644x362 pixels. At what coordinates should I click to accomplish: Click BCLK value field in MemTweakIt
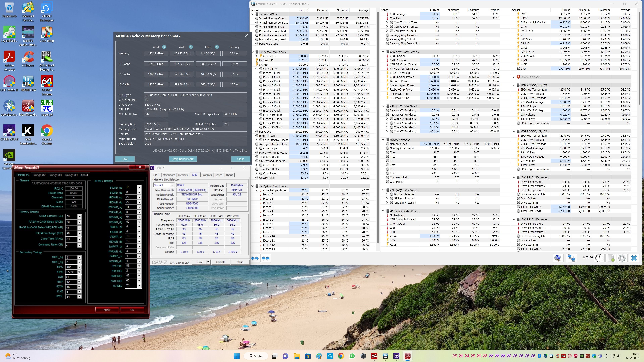73,189
